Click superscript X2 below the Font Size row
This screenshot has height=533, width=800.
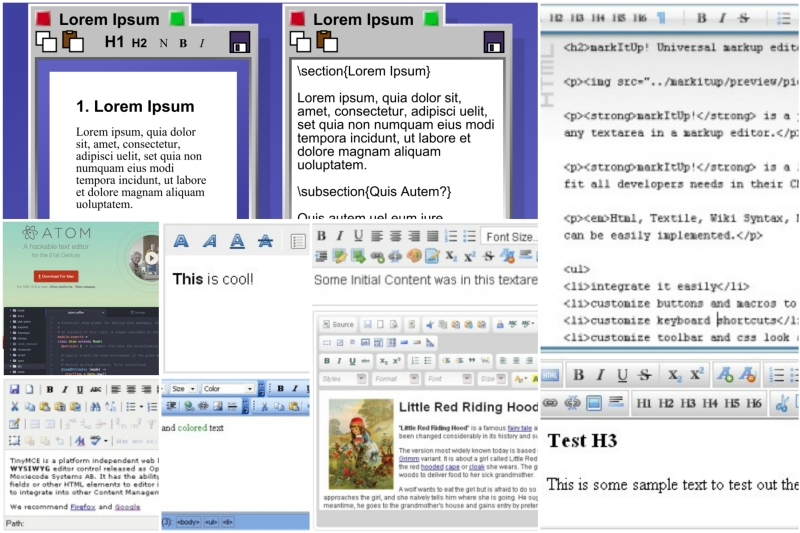(x=469, y=256)
